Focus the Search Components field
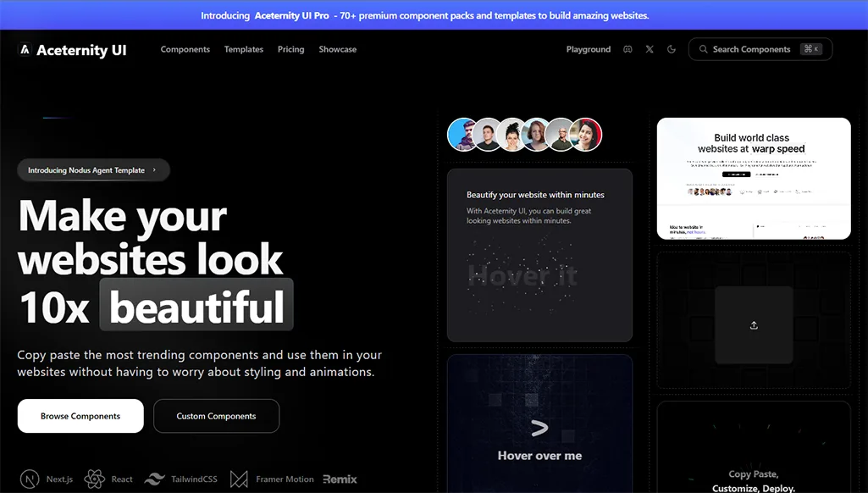 pyautogui.click(x=750, y=49)
